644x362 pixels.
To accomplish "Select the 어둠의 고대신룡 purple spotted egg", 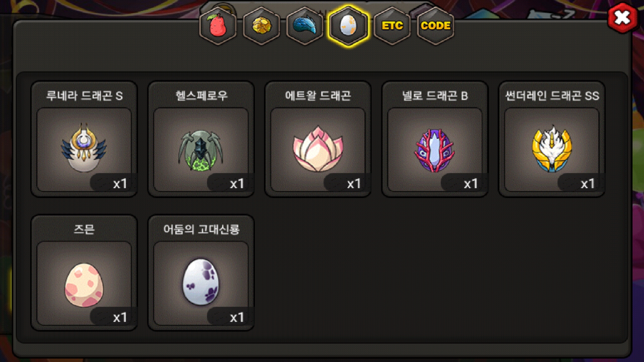I will pyautogui.click(x=201, y=282).
